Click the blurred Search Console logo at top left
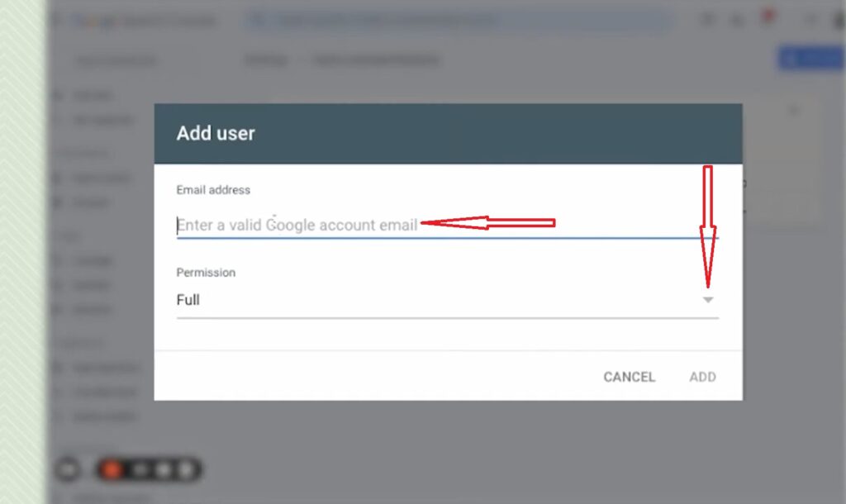This screenshot has width=846, height=504. click(145, 21)
